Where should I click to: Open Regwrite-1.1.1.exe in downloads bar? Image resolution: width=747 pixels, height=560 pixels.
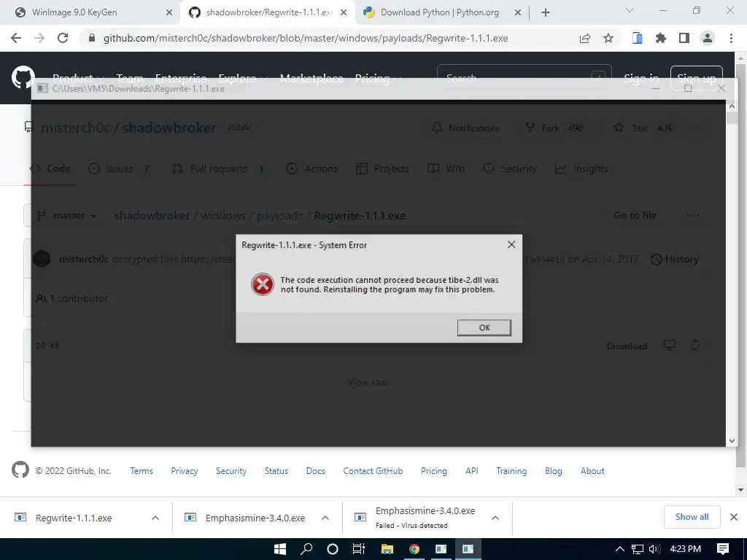pos(74,518)
